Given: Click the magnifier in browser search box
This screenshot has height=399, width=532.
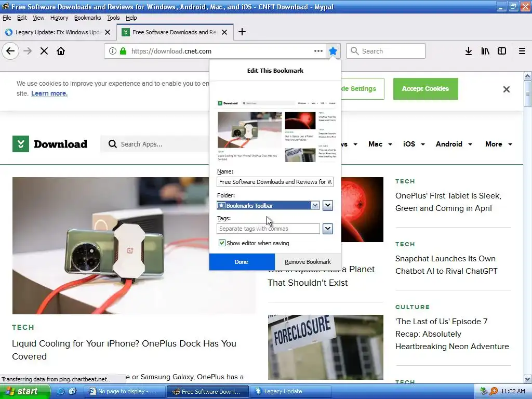Looking at the screenshot, I should (354, 51).
